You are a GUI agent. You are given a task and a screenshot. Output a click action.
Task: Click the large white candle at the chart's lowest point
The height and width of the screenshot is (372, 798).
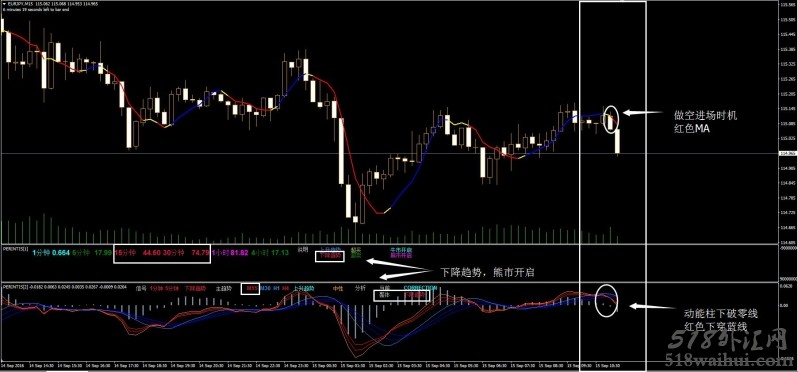pos(349,201)
